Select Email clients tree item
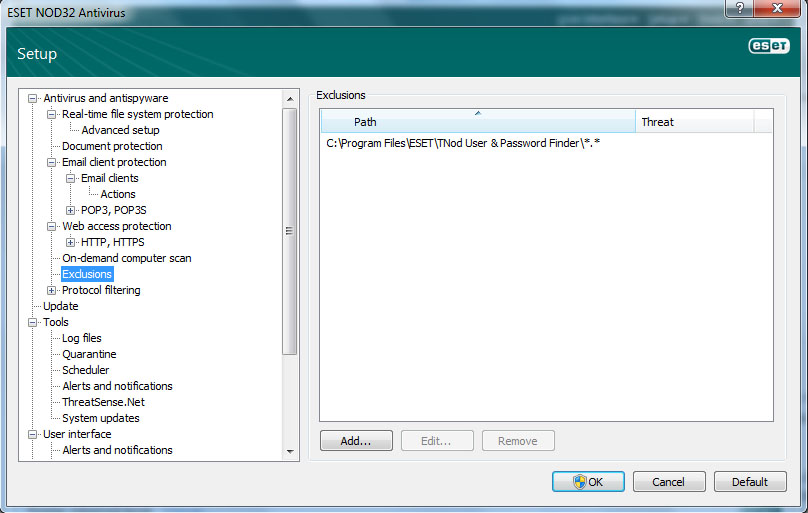This screenshot has height=513, width=808. tap(109, 178)
